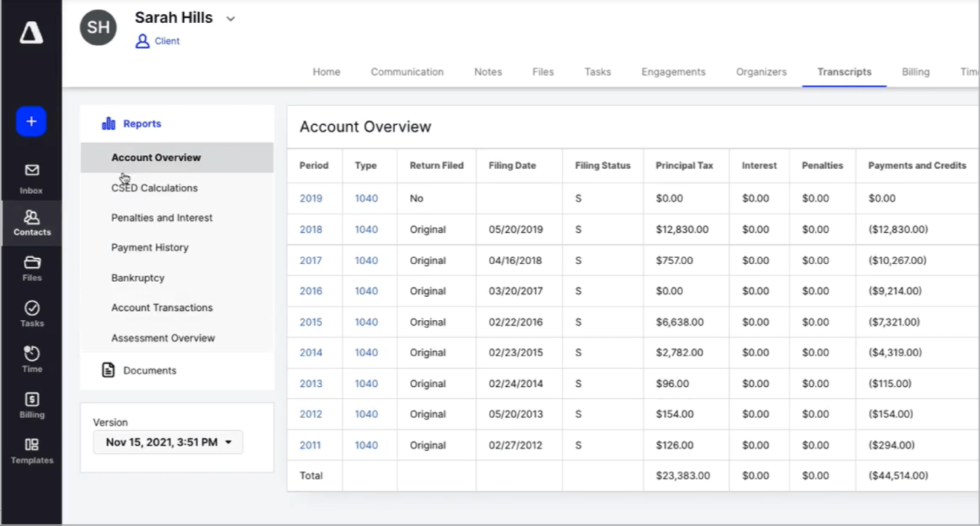
Task: Click the blue plus create button
Action: [31, 121]
